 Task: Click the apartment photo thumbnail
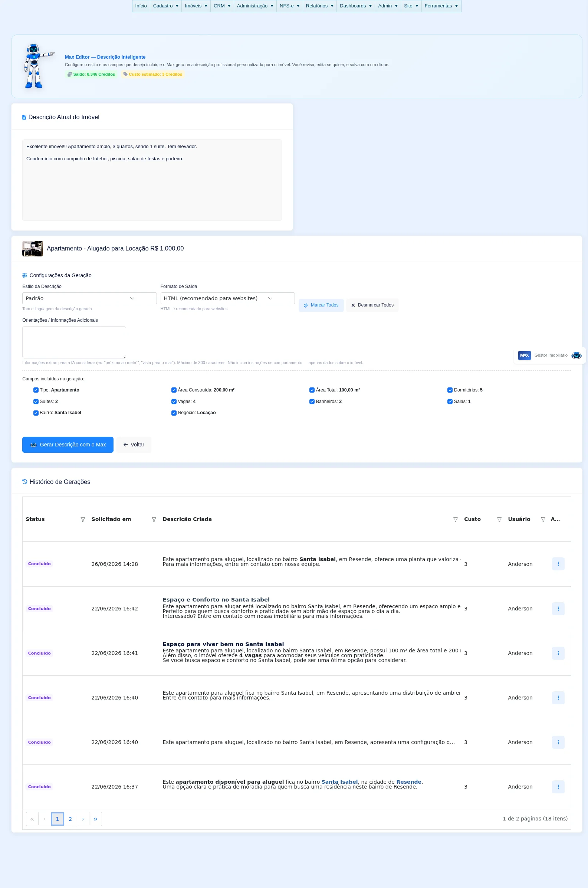point(32,249)
